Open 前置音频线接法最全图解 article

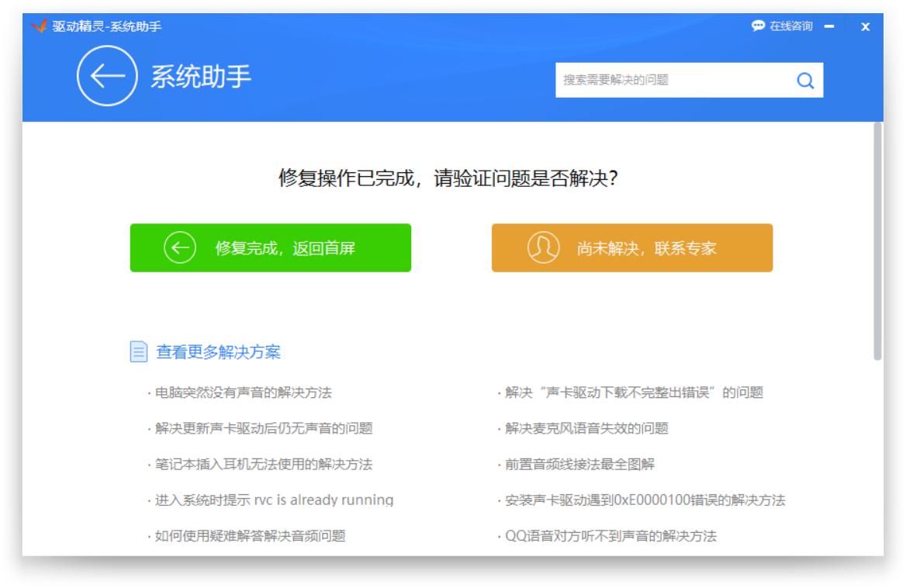pyautogui.click(x=579, y=464)
